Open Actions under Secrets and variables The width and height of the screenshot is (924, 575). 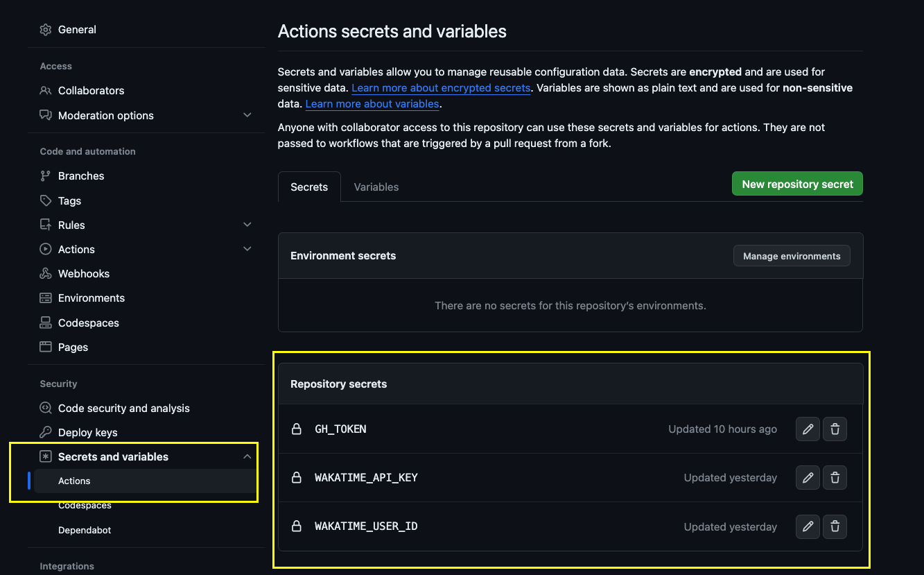74,481
